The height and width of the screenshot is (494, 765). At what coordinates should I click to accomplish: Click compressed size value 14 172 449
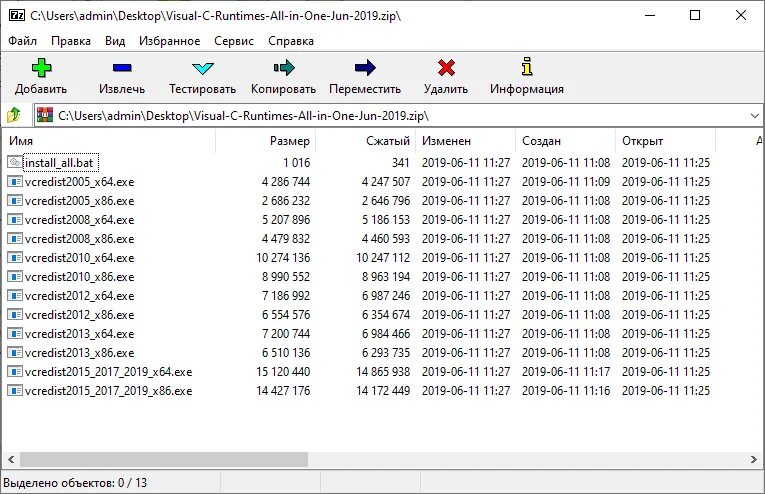(383, 391)
